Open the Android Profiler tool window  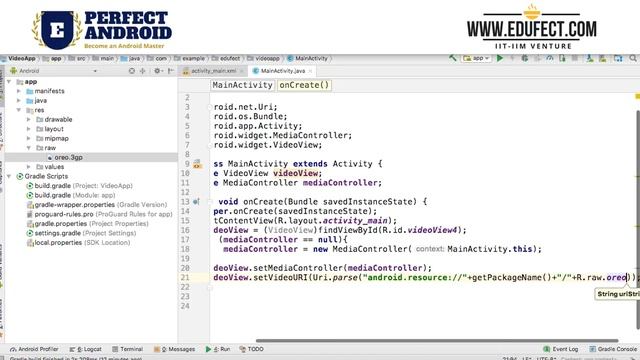pos(34,349)
